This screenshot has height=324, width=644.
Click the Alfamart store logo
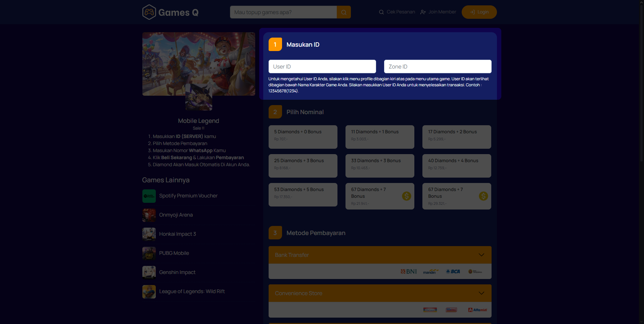pyautogui.click(x=451, y=310)
